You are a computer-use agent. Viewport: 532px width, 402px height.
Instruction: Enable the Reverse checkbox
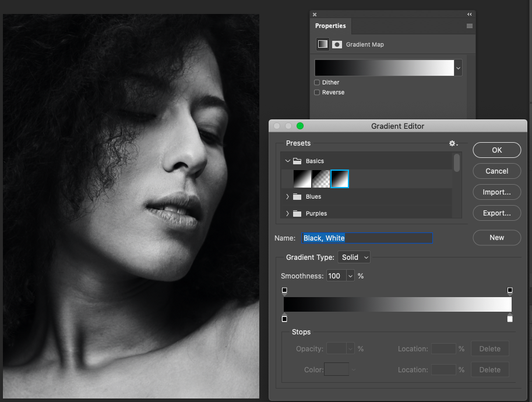click(318, 92)
